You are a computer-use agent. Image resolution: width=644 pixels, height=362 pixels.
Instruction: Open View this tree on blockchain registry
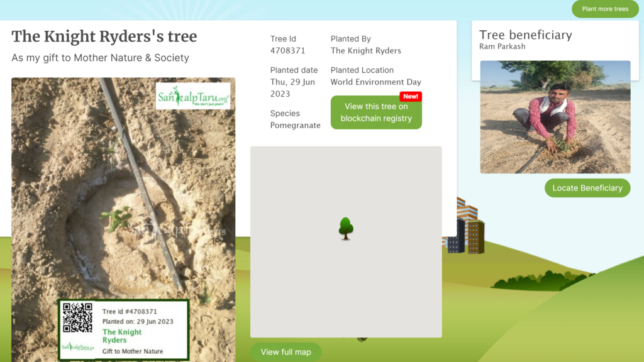pos(376,112)
